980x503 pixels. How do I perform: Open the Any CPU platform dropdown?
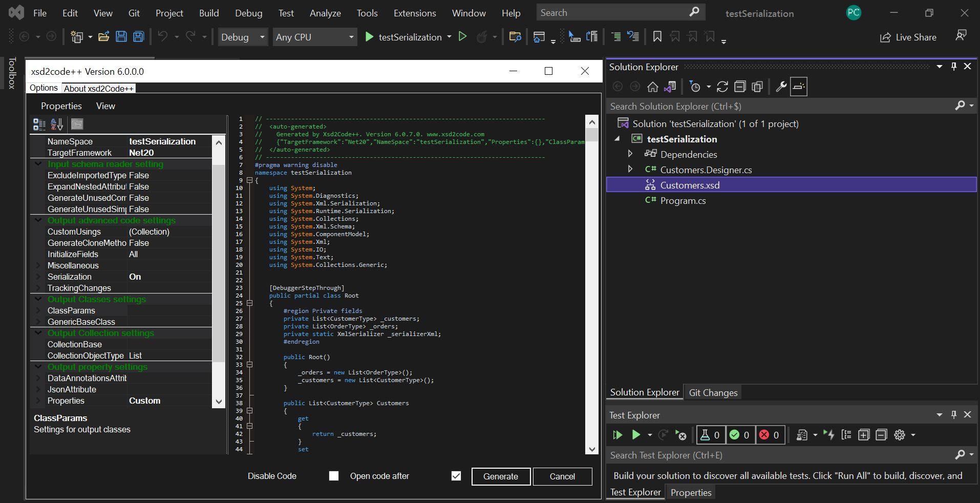pyautogui.click(x=315, y=37)
